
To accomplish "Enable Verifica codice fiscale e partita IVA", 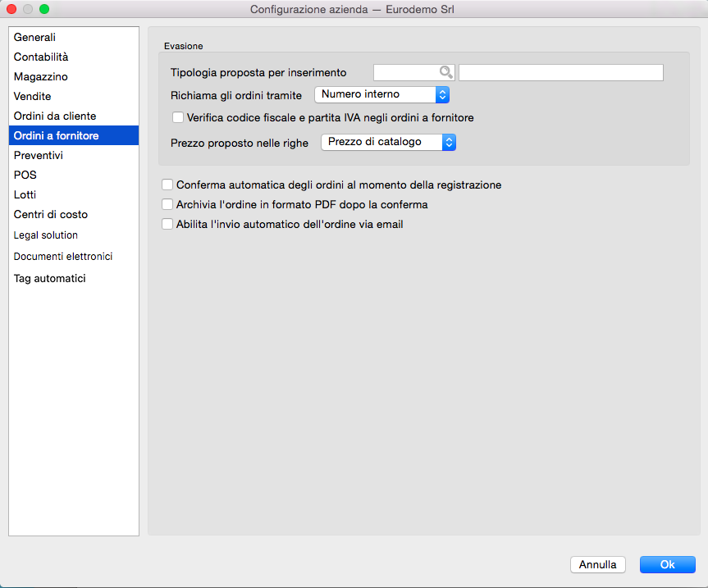I will [x=178, y=117].
